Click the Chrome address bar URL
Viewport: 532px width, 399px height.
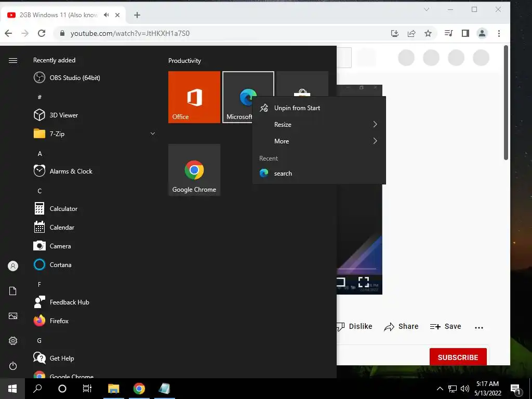[130, 33]
